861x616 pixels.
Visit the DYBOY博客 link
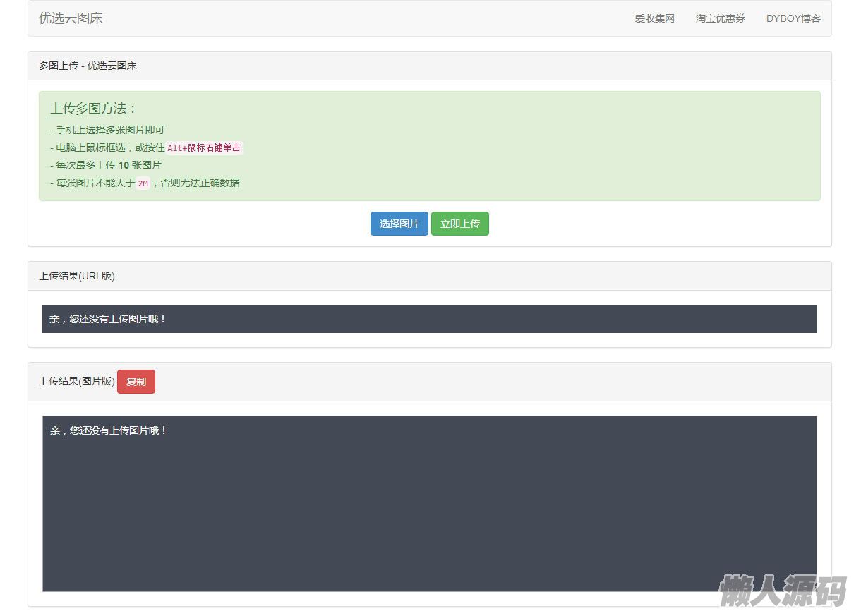(x=793, y=18)
